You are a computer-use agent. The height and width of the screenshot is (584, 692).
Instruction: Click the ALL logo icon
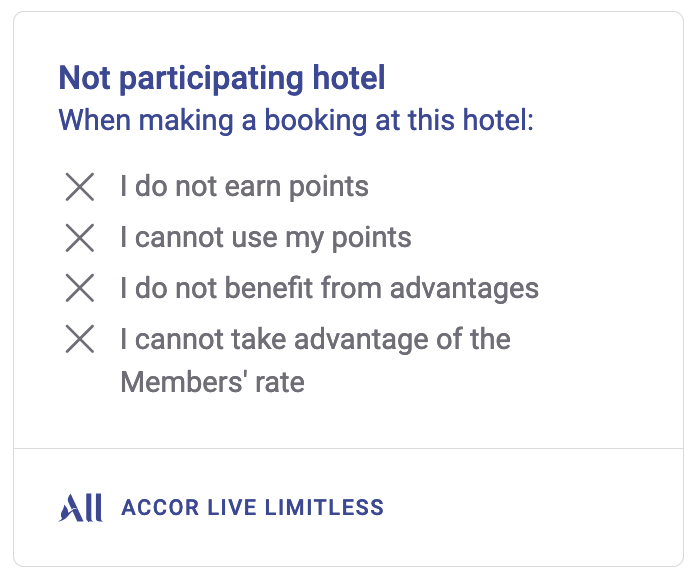click(x=81, y=508)
